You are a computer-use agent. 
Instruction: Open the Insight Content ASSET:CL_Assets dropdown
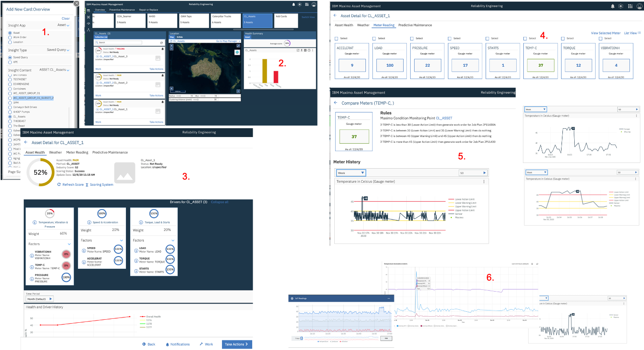click(54, 70)
